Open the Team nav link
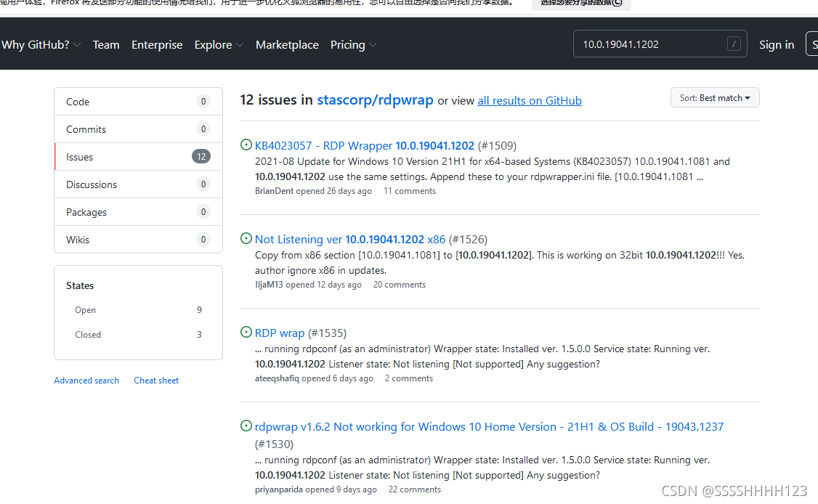Viewport: 818px width, 504px height. click(x=106, y=45)
